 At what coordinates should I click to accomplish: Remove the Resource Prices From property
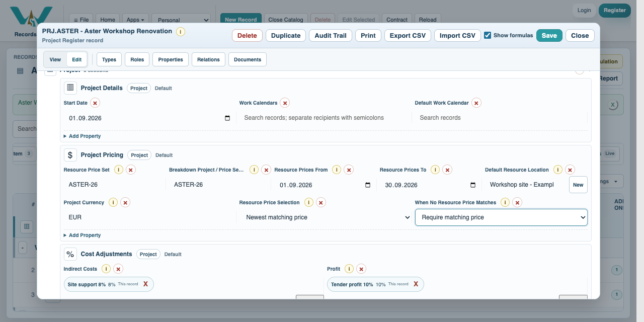tap(349, 170)
